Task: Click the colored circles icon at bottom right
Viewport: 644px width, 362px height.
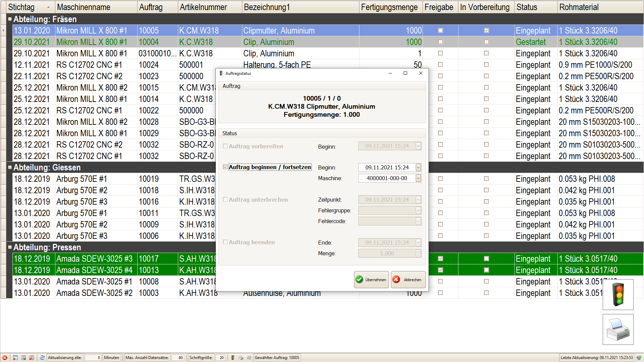Action: (639, 358)
